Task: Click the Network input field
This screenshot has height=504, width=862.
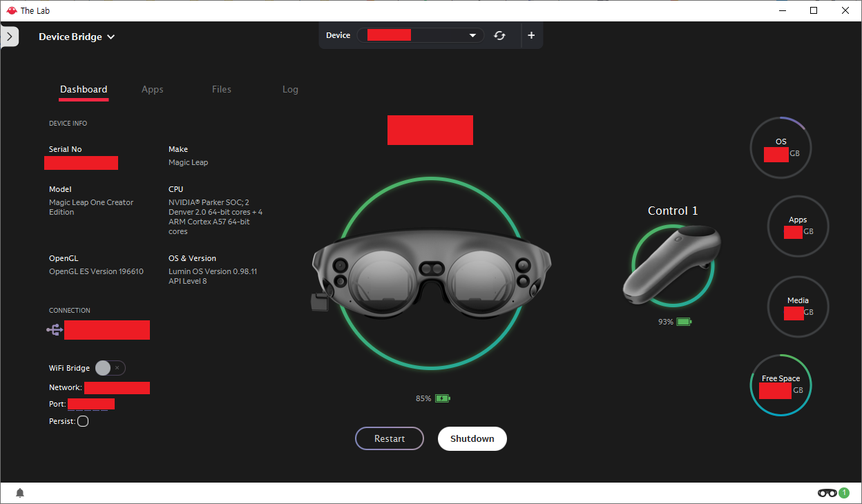Action: pos(117,387)
